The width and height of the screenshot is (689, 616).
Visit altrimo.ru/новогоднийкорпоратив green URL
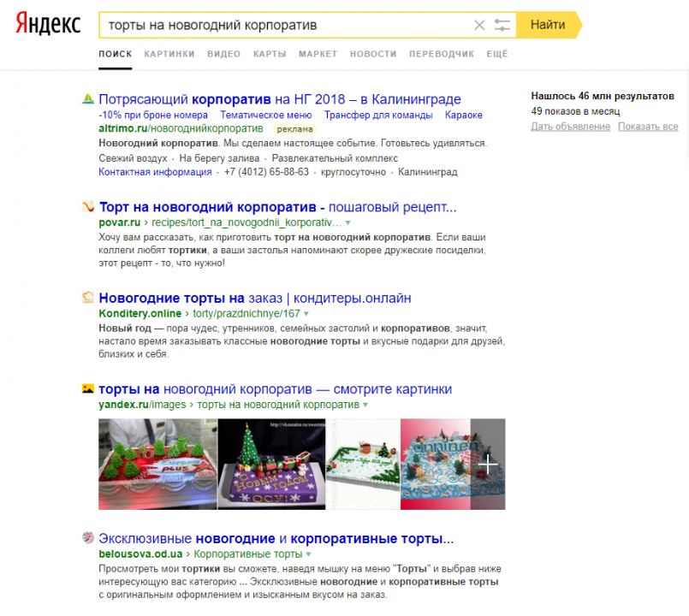click(x=181, y=128)
